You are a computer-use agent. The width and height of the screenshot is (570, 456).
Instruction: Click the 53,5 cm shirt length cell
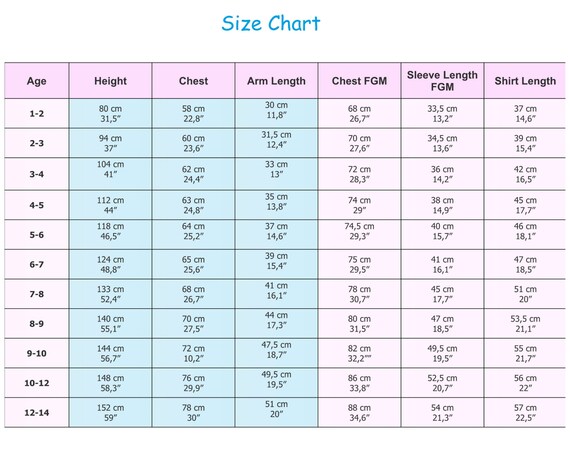tap(525, 324)
